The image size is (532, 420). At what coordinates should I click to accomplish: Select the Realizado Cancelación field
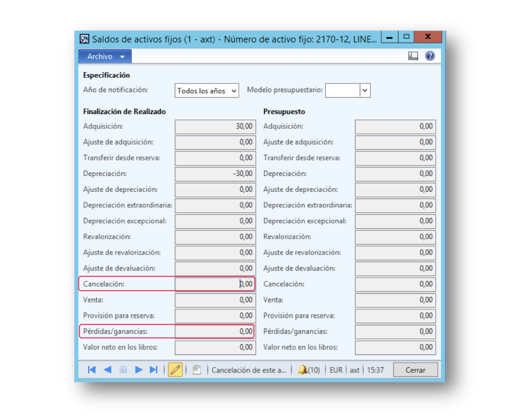pyautogui.click(x=215, y=284)
